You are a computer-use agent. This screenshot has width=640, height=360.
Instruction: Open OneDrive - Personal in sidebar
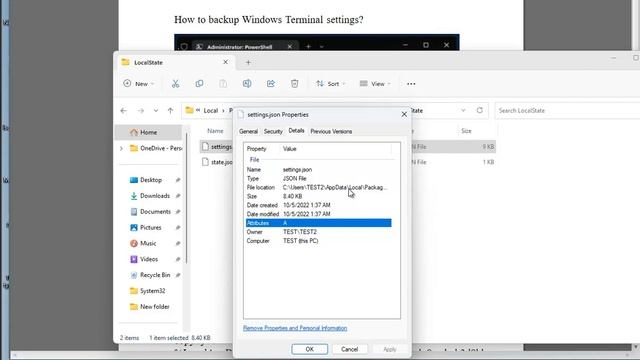coord(156,148)
